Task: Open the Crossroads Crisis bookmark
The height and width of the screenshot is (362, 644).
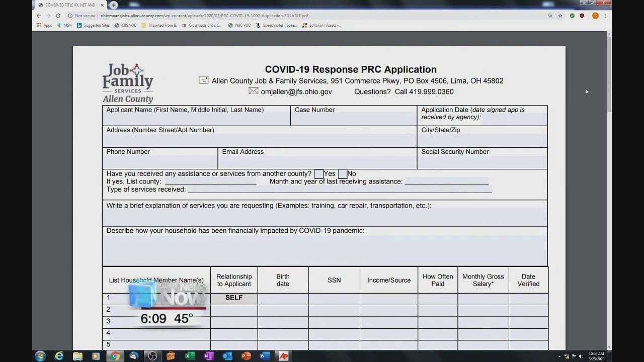Action: (202, 25)
